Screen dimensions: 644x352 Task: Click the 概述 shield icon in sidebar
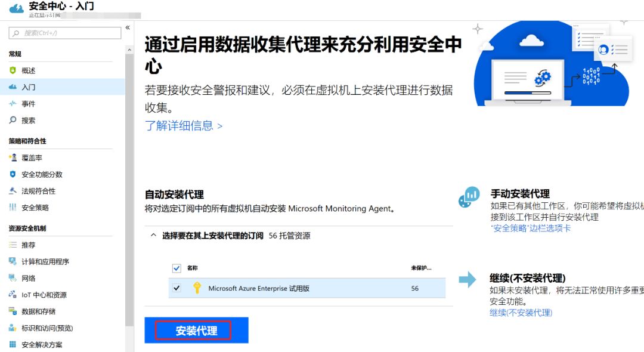(13, 70)
